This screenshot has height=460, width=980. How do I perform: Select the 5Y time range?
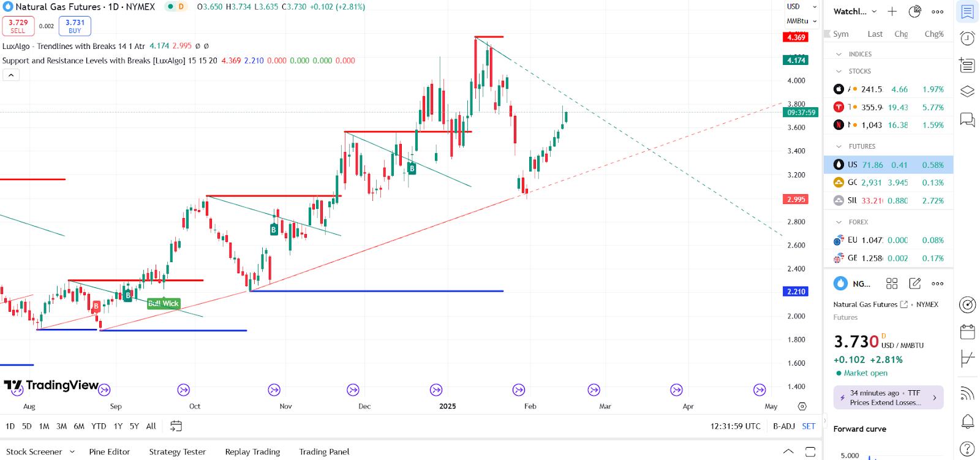click(134, 426)
